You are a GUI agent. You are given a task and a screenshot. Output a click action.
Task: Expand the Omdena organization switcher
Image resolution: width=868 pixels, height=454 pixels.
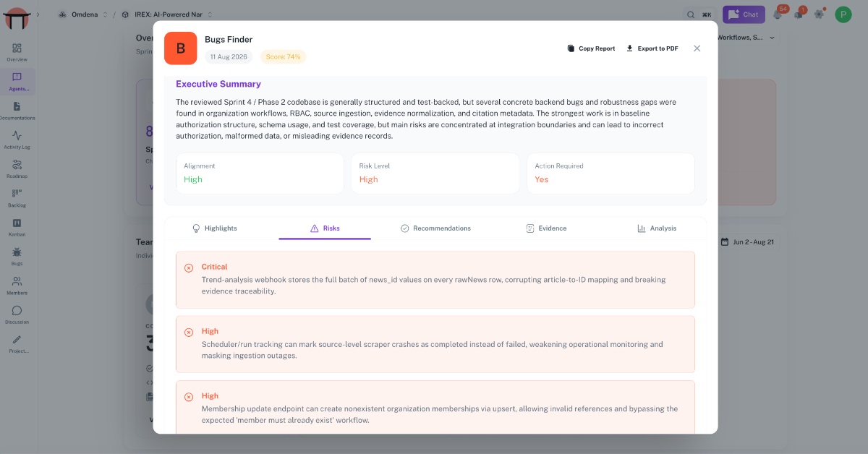pos(83,14)
